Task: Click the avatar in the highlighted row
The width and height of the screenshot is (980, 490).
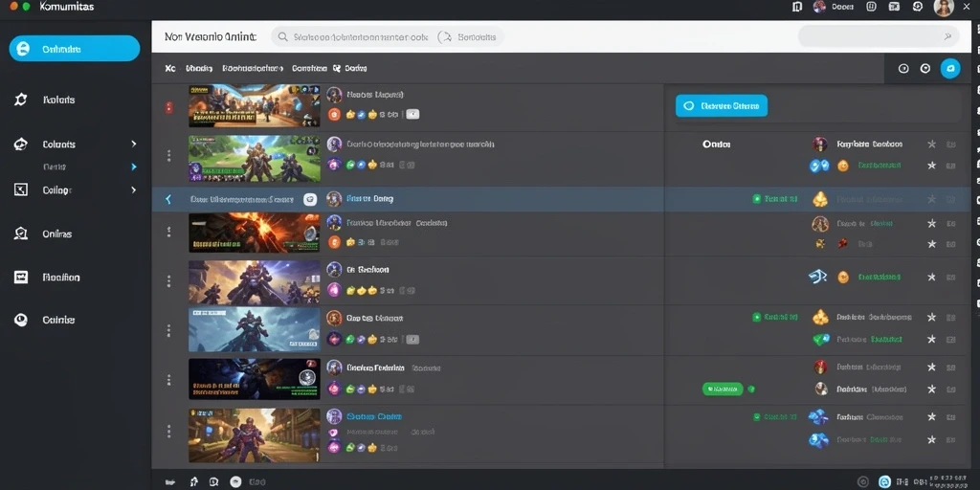Action: click(x=334, y=199)
